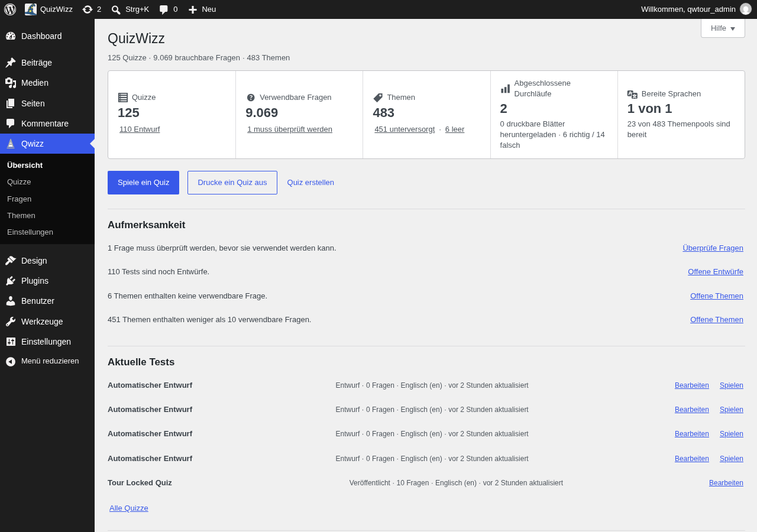Click the updates refresh icon
This screenshot has width=757, height=532.
[88, 9]
